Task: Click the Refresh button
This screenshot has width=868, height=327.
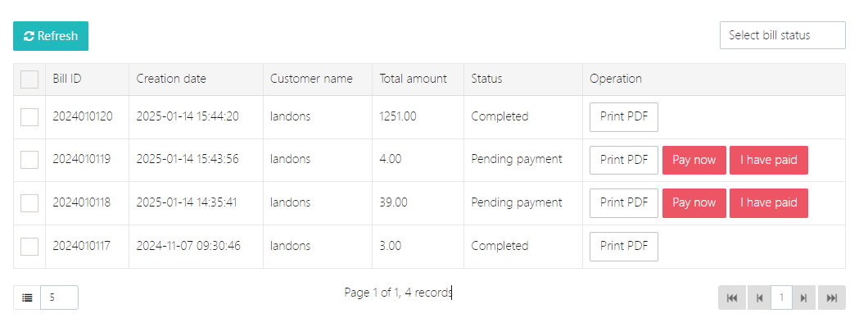Action: click(51, 36)
